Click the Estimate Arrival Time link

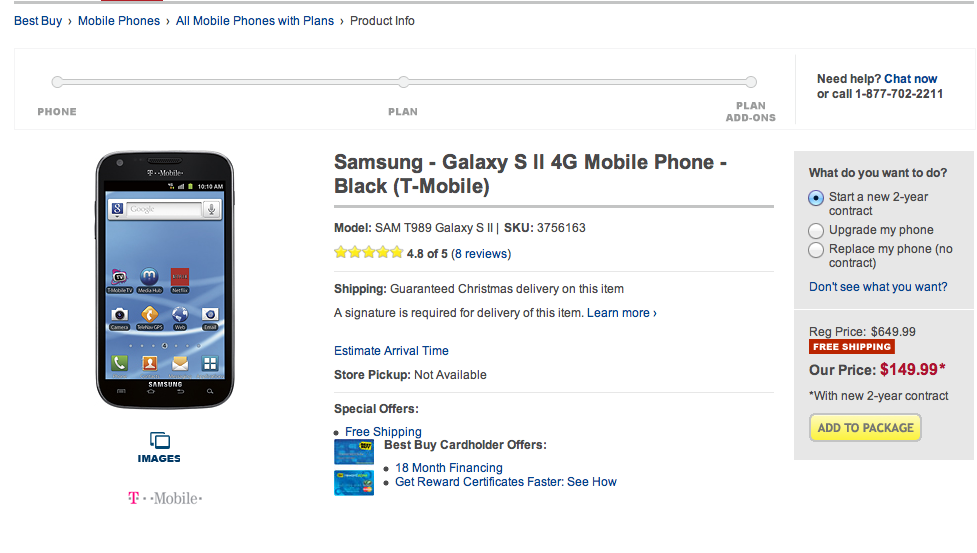(x=391, y=351)
